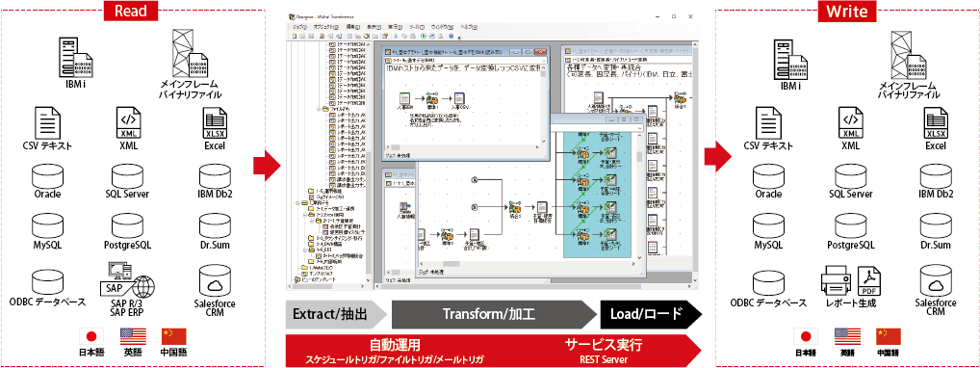Open the ヘルプ menu in Designer
The width and height of the screenshot is (980, 368).
(x=470, y=28)
